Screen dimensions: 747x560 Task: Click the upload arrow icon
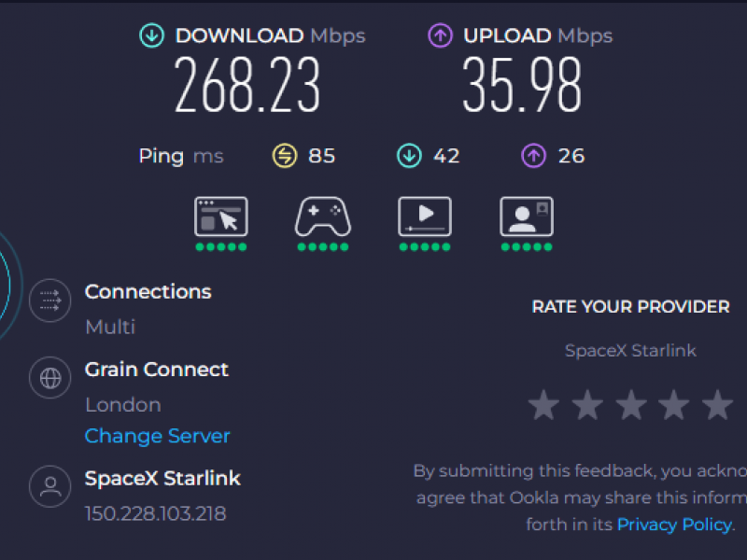[440, 36]
